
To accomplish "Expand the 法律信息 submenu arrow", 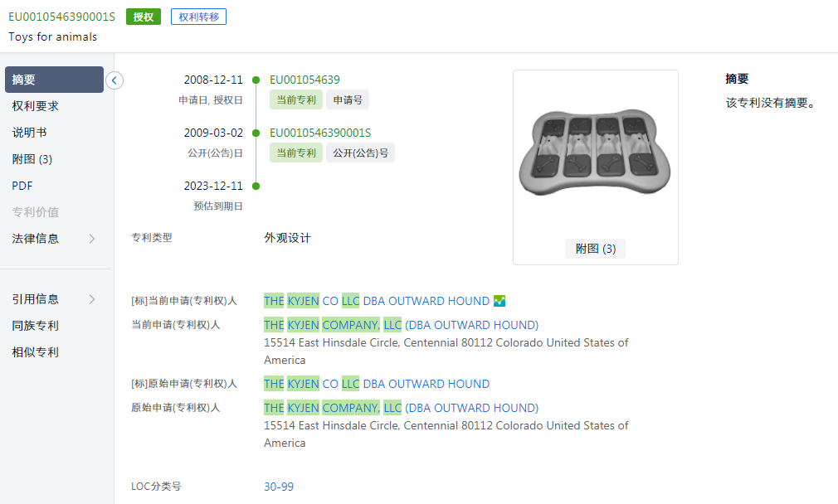I will click(x=92, y=239).
